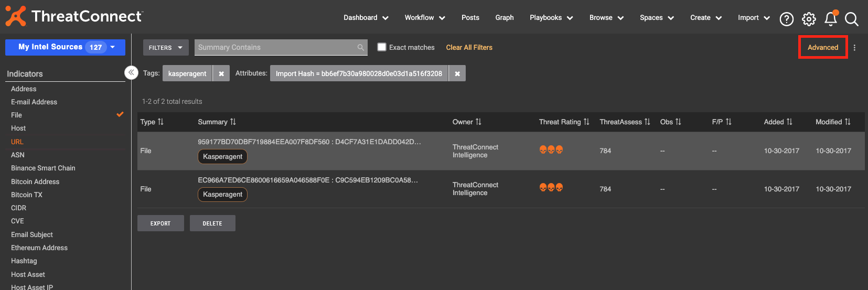View notifications bell icon
Viewport: 868px width, 290px height.
coord(831,18)
